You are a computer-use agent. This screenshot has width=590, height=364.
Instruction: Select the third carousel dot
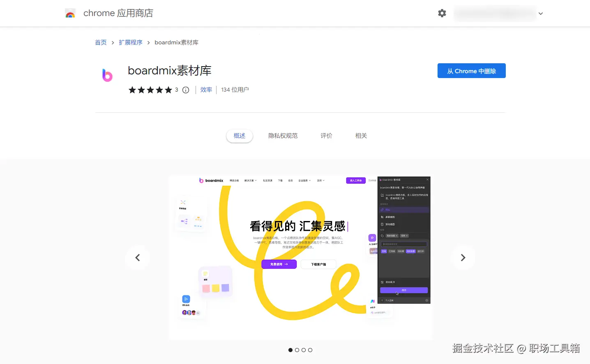tap(304, 350)
